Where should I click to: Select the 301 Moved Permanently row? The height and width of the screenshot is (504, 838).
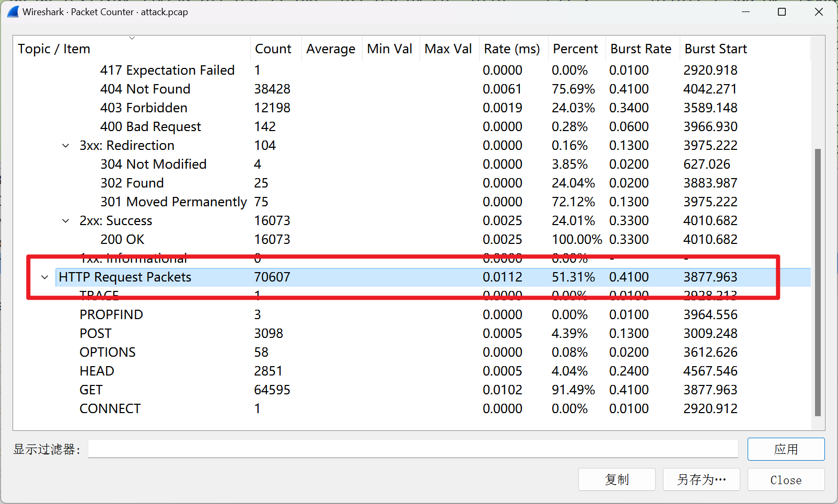click(412, 202)
